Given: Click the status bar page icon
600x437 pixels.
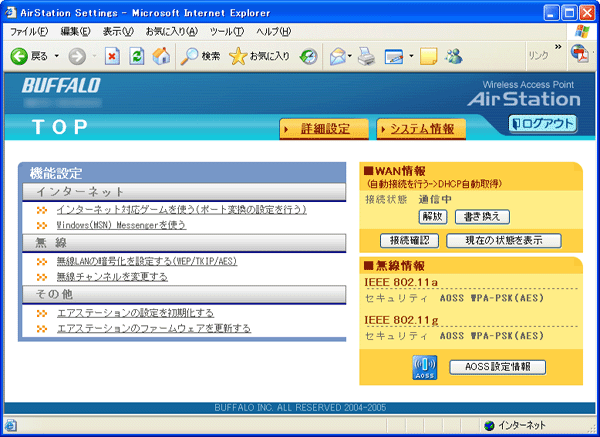Looking at the screenshot, I should click(11, 425).
